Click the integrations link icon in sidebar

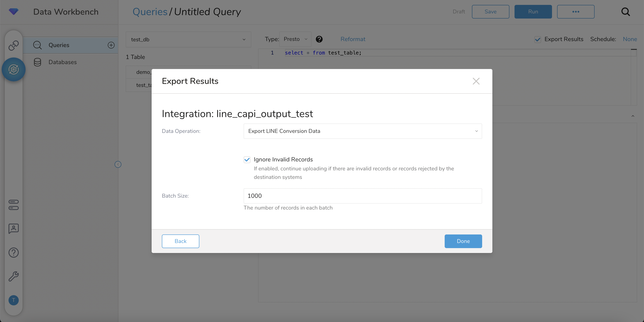(13, 46)
